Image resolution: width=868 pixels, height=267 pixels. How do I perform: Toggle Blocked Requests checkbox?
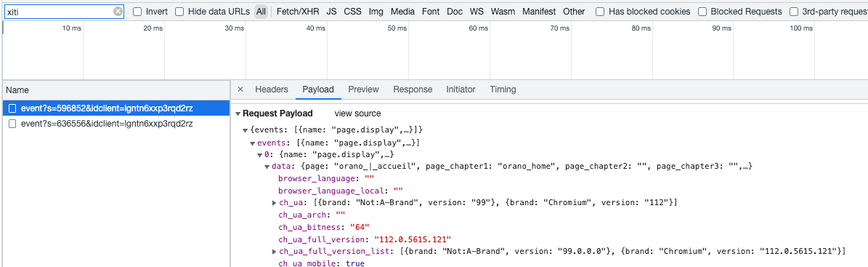coord(702,11)
